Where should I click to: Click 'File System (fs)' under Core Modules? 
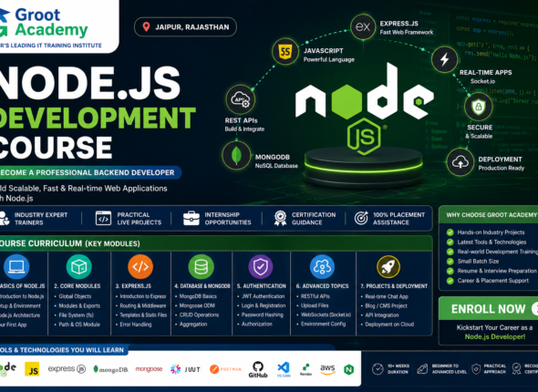77,315
